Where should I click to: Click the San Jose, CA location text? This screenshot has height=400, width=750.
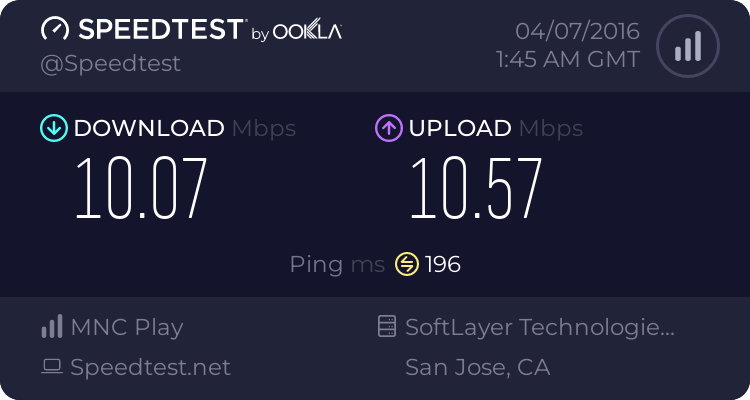[x=477, y=367]
